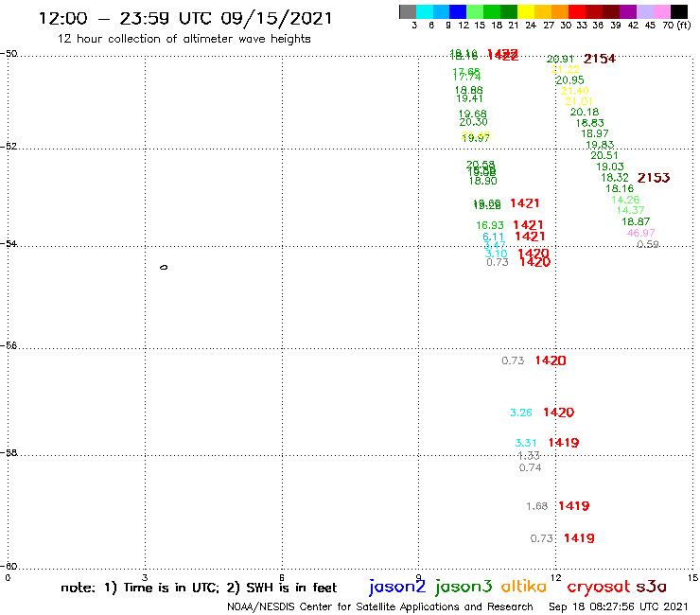
Task: Click the red 1419 beside 3.31
Action: tap(564, 443)
